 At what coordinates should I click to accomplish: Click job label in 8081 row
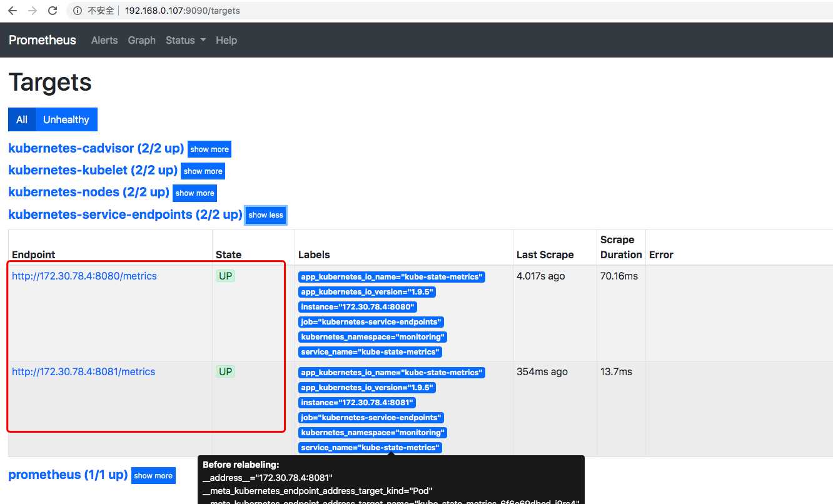[x=371, y=418]
